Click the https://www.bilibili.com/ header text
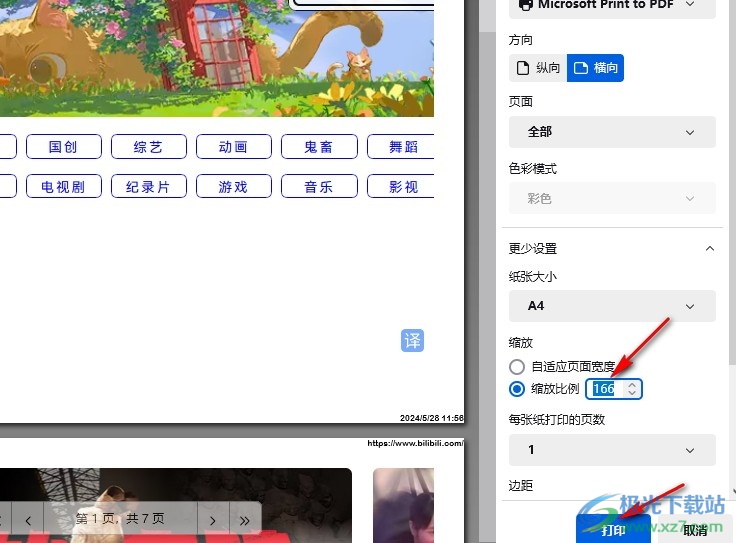Screen dimensions: 736x543 [415, 443]
